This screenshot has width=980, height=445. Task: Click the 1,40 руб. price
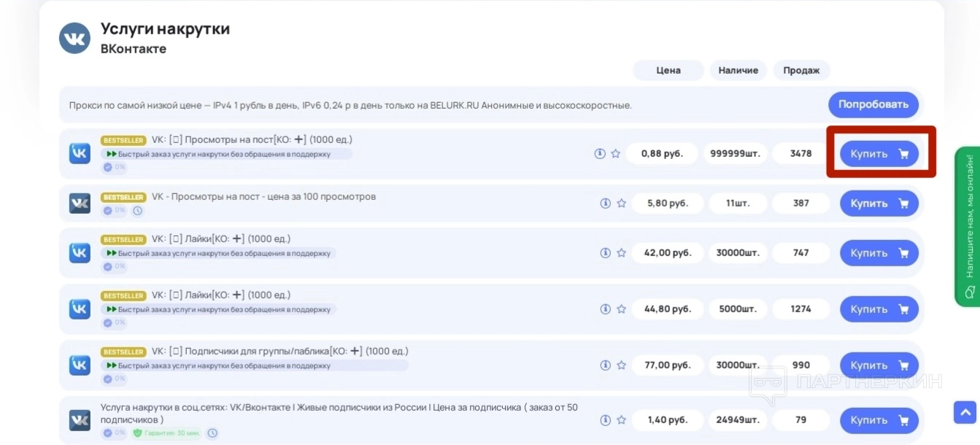[x=668, y=420]
